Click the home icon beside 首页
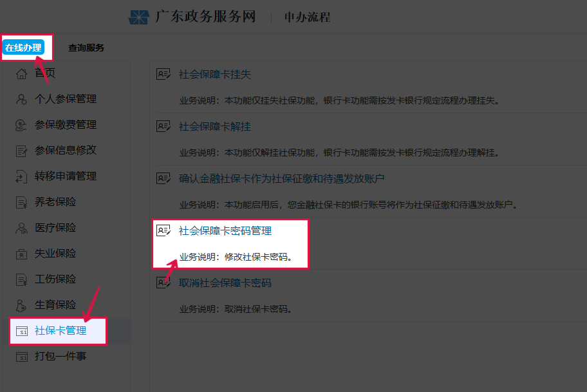 tap(21, 73)
